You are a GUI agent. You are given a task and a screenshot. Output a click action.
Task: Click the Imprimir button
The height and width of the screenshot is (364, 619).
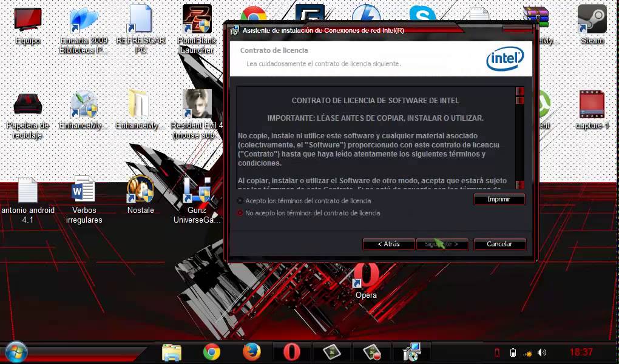tap(499, 200)
